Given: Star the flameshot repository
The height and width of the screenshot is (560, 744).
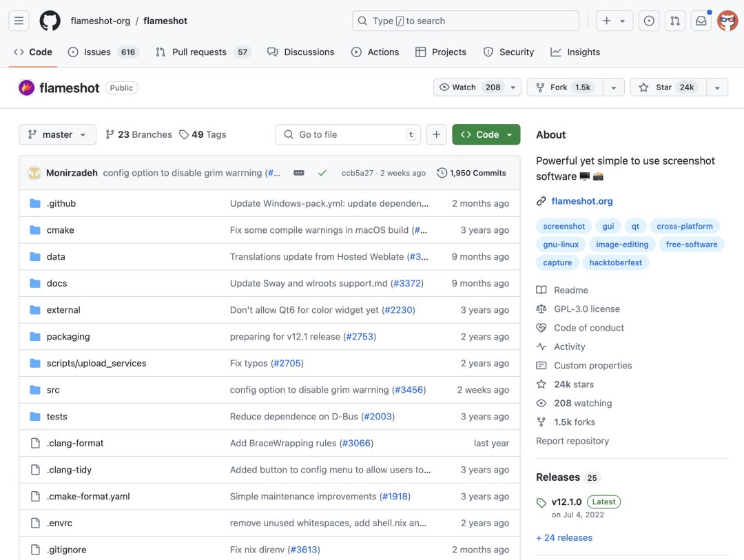Looking at the screenshot, I should pyautogui.click(x=664, y=87).
